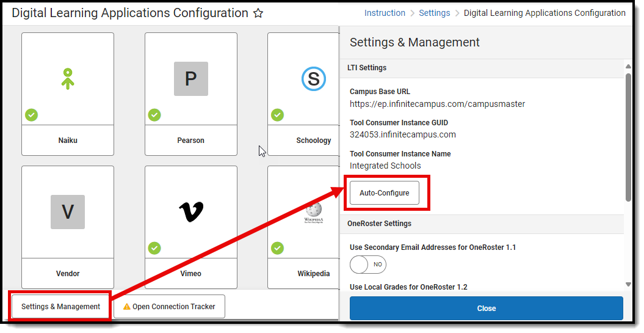The image size is (644, 333).
Task: Select the Pearson application label
Action: pyautogui.click(x=191, y=141)
